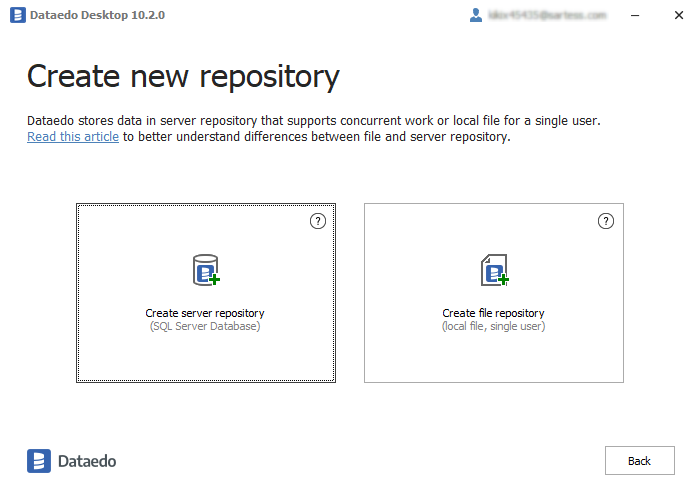Click the "(SQL Server Database)" subtitle text
Image resolution: width=700 pixels, height=500 pixels.
click(205, 326)
